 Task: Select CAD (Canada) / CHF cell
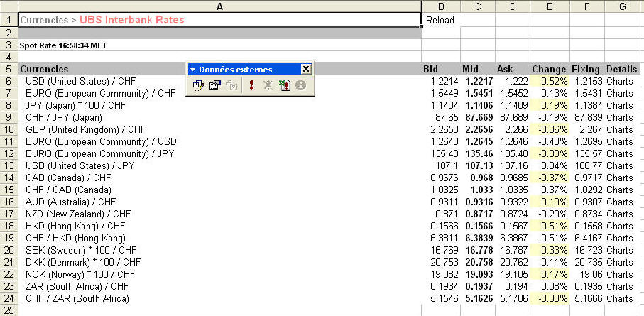click(219, 178)
